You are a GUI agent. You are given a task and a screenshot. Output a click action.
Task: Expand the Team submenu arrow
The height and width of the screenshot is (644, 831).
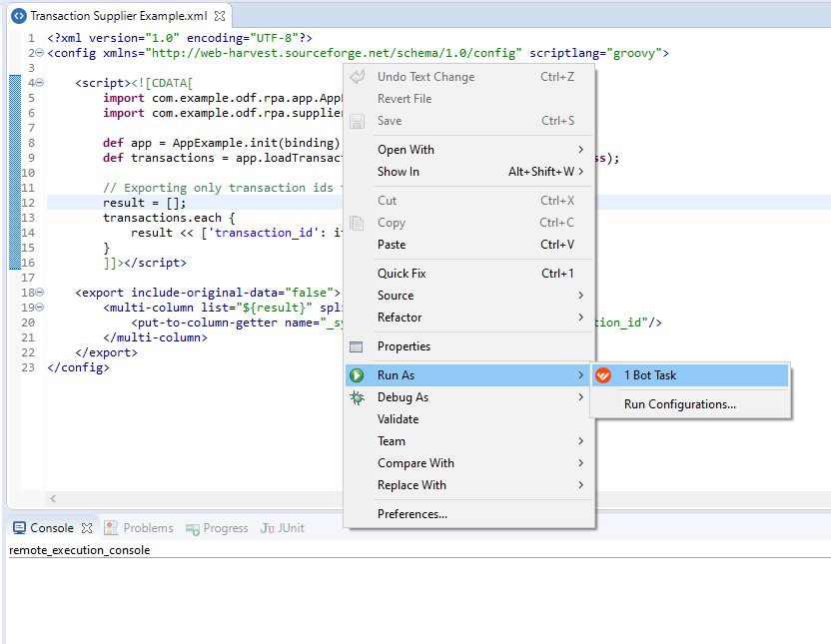click(581, 441)
